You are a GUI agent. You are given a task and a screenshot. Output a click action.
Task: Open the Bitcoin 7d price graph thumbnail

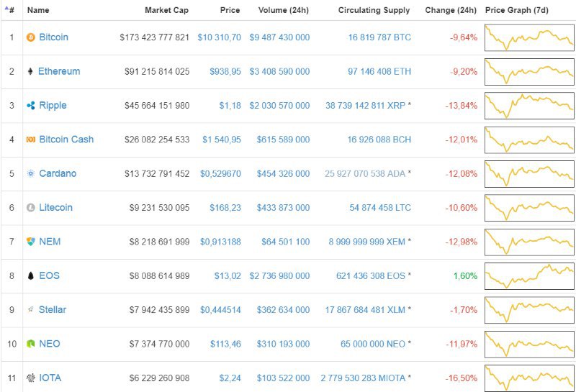[x=529, y=37]
